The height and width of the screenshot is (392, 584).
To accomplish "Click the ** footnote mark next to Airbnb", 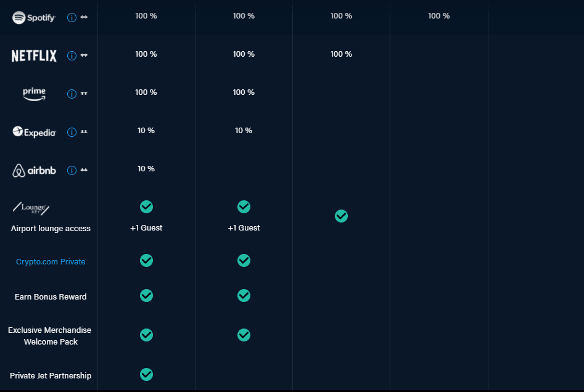I will pos(84,170).
